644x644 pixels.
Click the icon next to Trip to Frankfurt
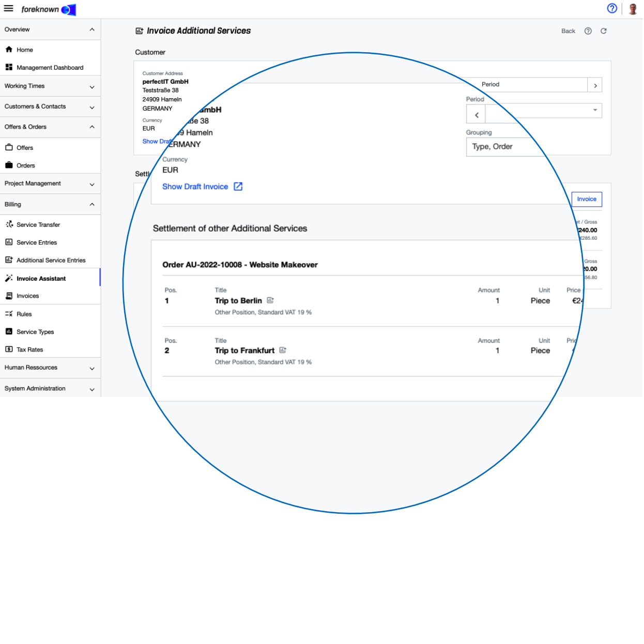(283, 350)
